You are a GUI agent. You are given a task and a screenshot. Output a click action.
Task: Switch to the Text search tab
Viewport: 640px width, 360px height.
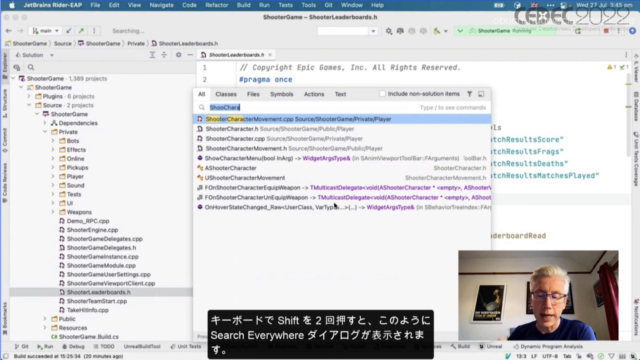click(x=340, y=94)
